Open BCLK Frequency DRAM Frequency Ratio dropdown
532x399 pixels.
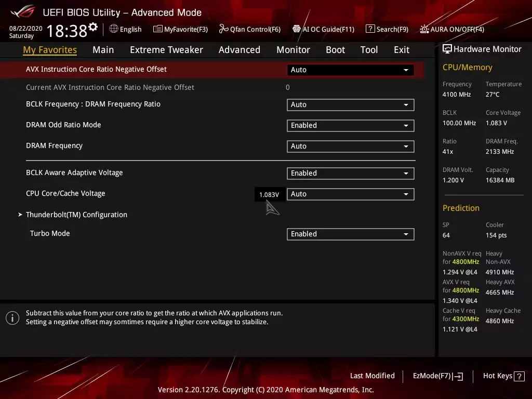coord(350,104)
